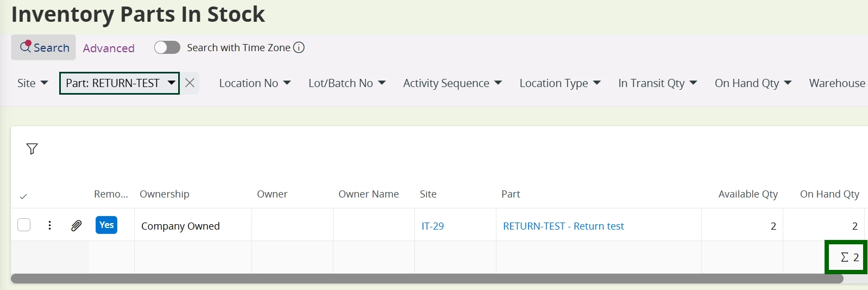Expand the Lot/Batch No filter dropdown
Screen dimensions: 868x290
[x=347, y=83]
